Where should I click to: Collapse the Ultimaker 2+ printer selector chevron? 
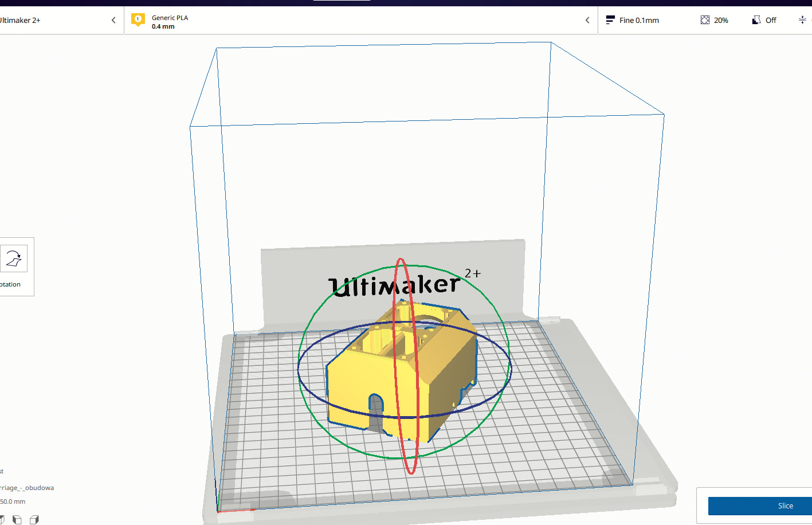coord(113,20)
